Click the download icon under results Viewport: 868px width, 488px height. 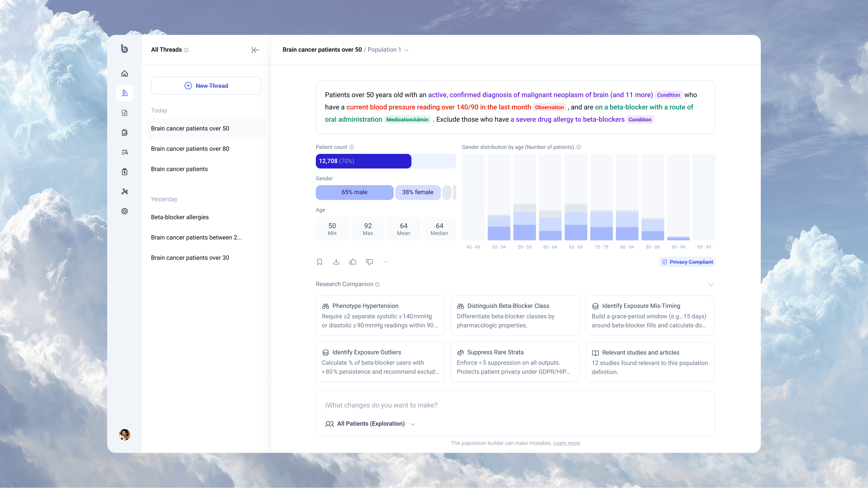point(336,262)
